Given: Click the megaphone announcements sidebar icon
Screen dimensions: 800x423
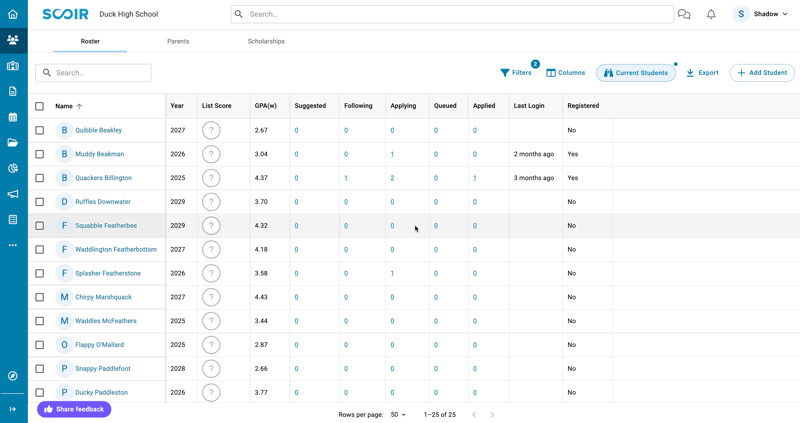Looking at the screenshot, I should point(13,194).
